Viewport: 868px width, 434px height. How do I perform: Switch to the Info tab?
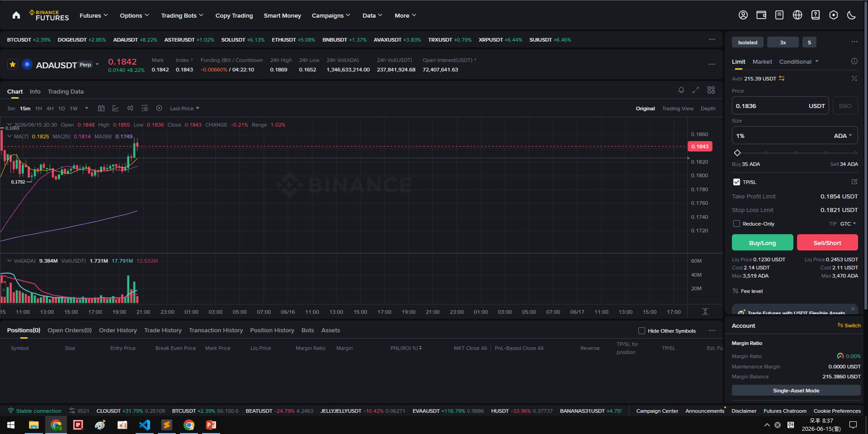35,92
